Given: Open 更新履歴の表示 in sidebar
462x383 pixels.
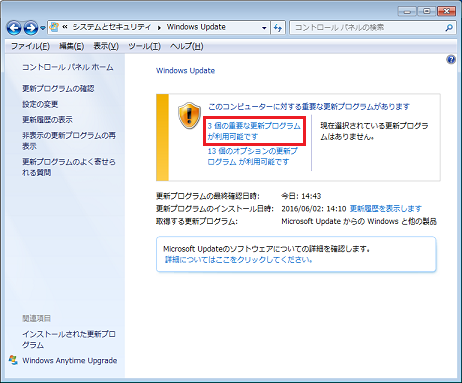Looking at the screenshot, I should pos(47,119).
